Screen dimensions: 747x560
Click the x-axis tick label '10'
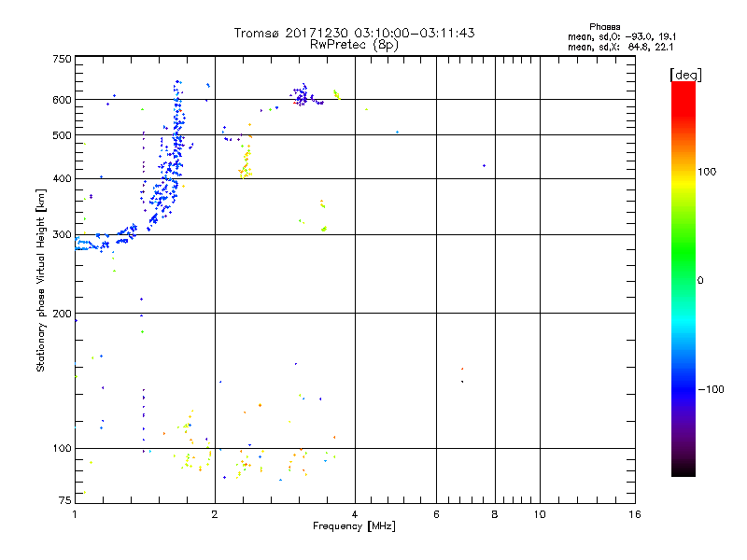540,514
